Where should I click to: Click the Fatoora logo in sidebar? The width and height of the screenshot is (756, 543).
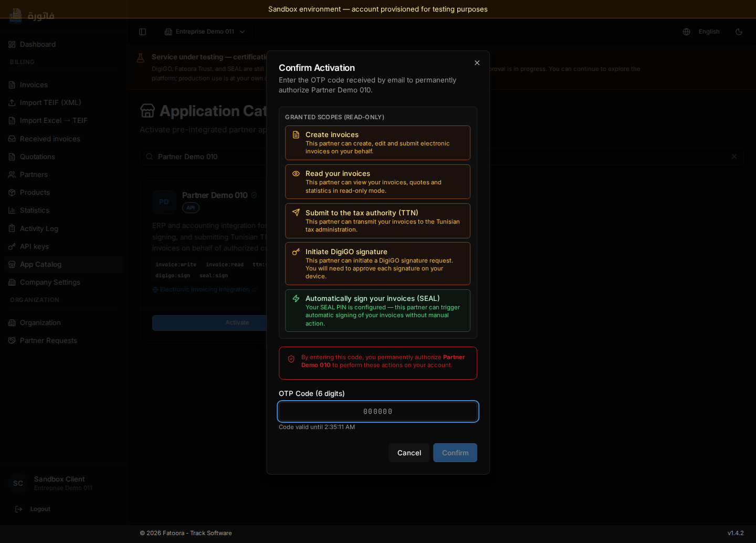click(31, 15)
